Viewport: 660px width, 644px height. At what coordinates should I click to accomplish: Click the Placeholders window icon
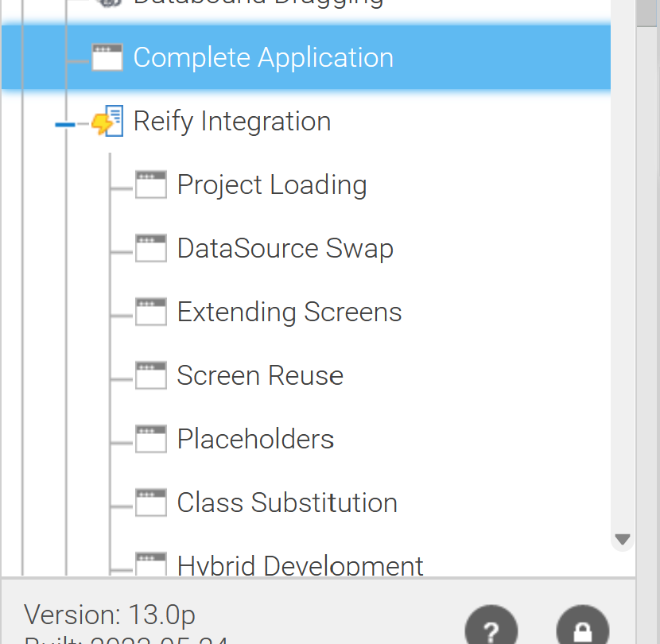[151, 440]
